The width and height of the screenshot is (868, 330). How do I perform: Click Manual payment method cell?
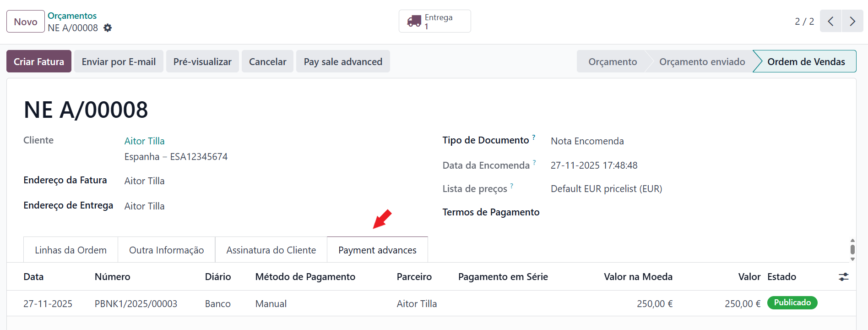pyautogui.click(x=271, y=304)
